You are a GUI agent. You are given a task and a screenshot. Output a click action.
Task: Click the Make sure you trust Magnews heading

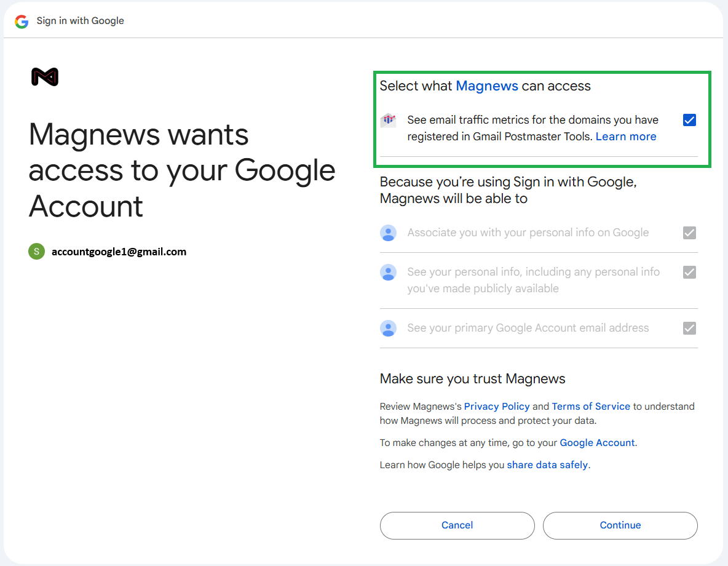[x=473, y=379]
